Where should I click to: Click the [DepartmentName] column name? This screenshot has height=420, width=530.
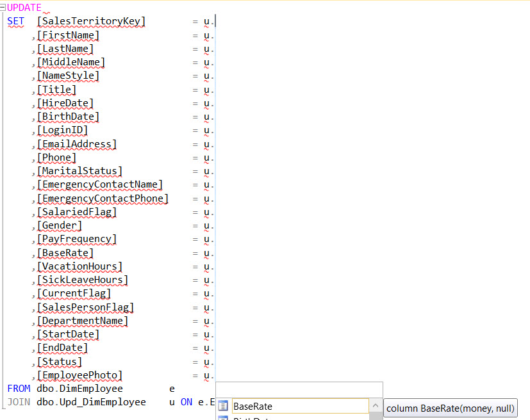[83, 321]
